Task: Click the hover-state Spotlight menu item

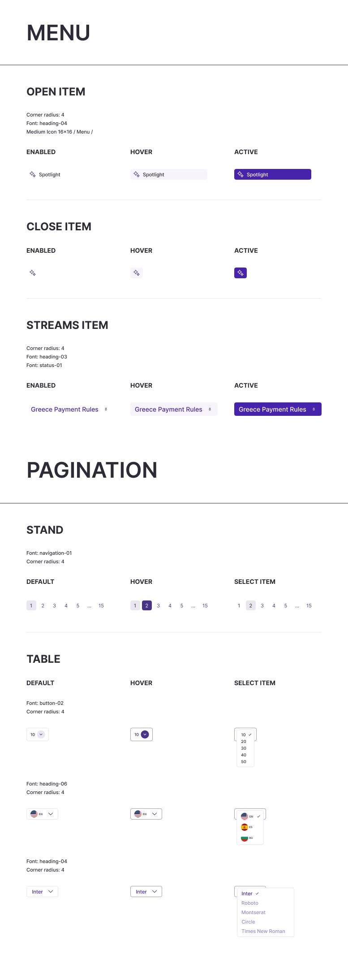Action: (169, 174)
